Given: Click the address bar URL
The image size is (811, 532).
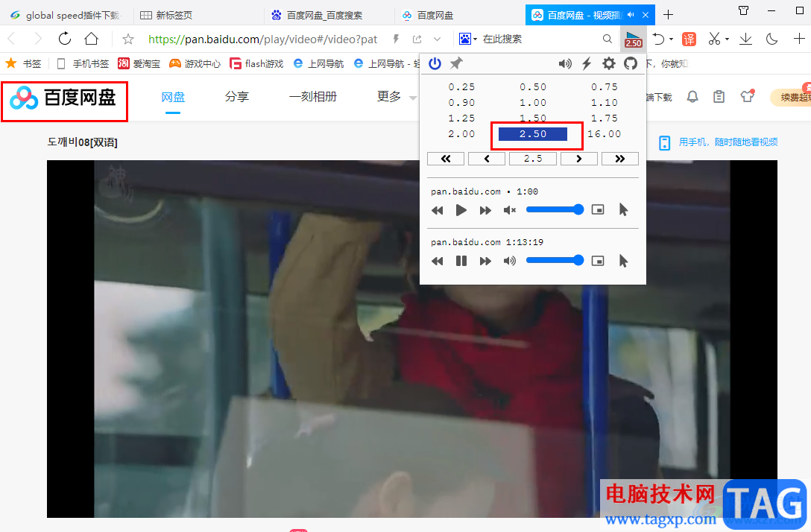Looking at the screenshot, I should [262, 39].
